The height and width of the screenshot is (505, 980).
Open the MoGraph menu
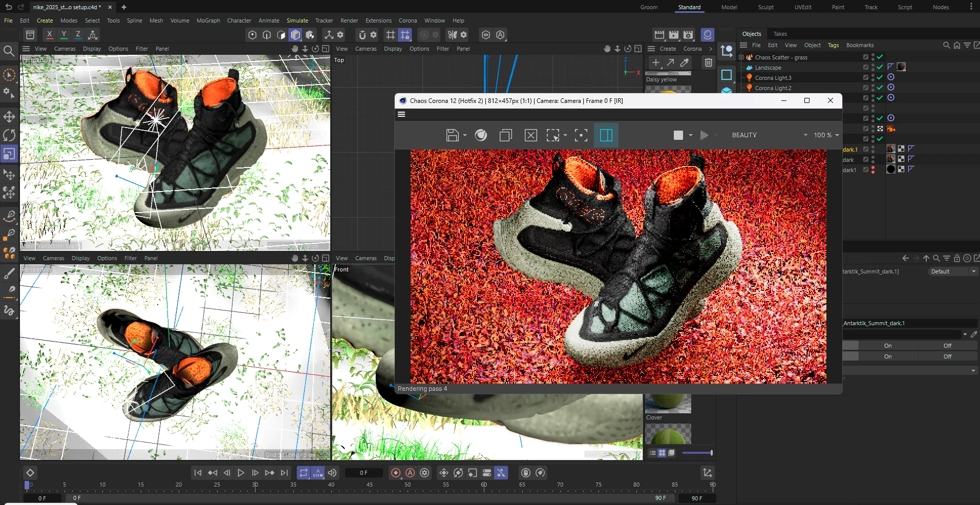click(208, 20)
